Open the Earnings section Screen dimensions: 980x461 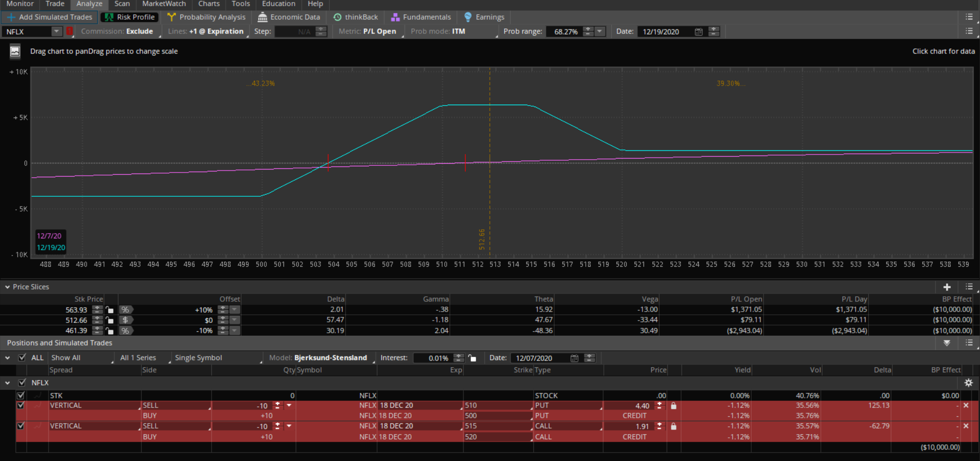(x=484, y=17)
